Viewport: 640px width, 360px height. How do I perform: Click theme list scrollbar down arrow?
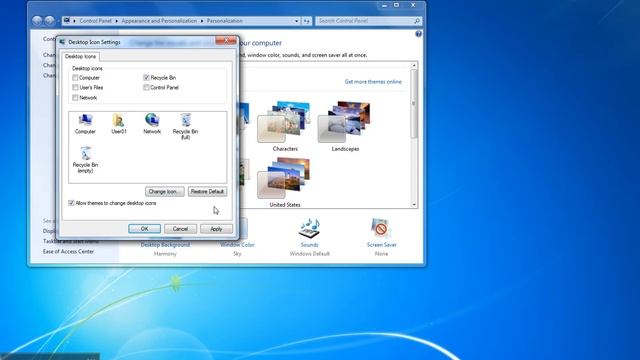click(x=414, y=204)
